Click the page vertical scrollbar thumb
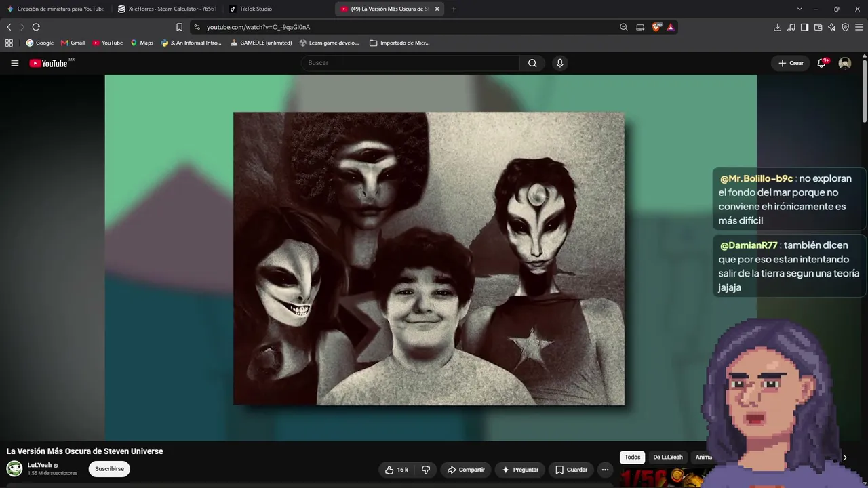Viewport: 868px width, 488px height. (x=865, y=91)
